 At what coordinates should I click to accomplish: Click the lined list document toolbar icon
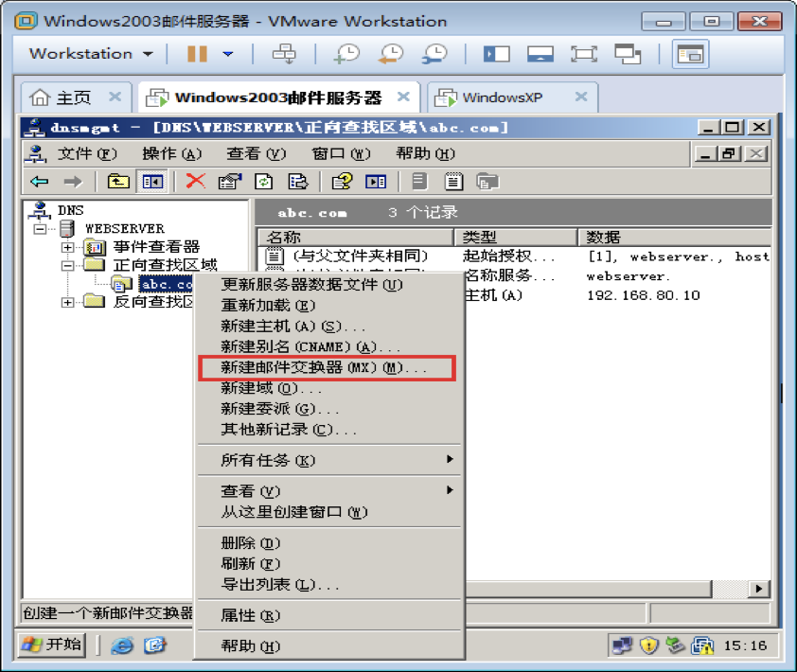[x=453, y=181]
